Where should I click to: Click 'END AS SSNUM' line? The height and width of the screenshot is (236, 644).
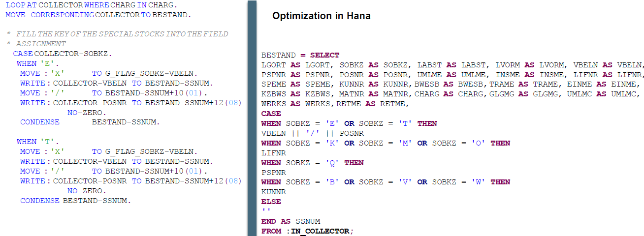pos(290,221)
